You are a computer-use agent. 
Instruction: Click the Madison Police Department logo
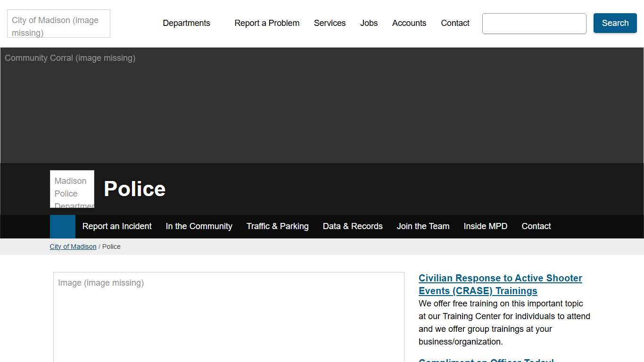(x=72, y=189)
